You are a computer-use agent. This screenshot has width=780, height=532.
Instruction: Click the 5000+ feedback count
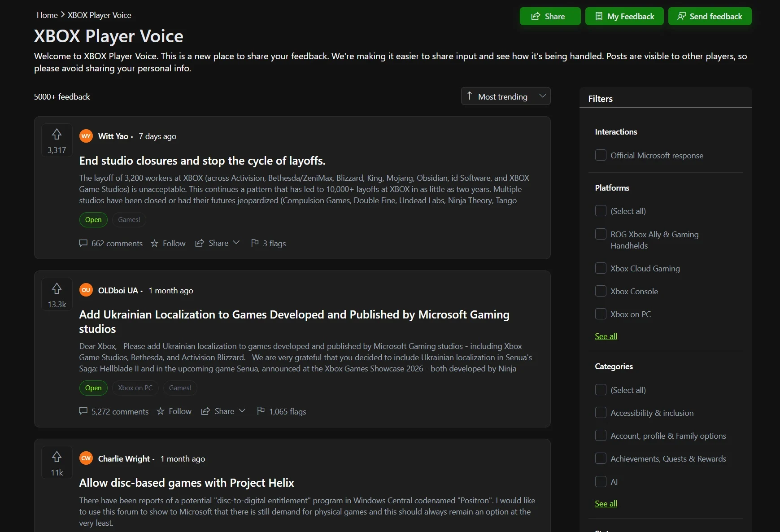(62, 97)
